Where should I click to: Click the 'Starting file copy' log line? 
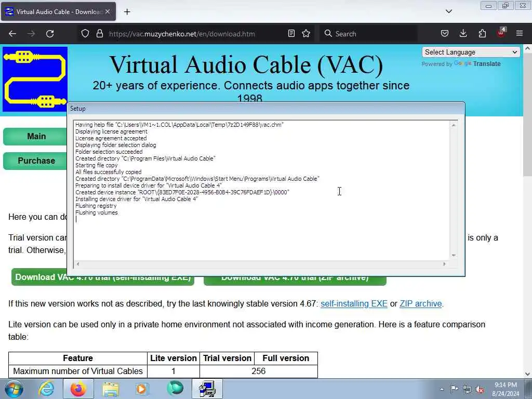(96, 165)
